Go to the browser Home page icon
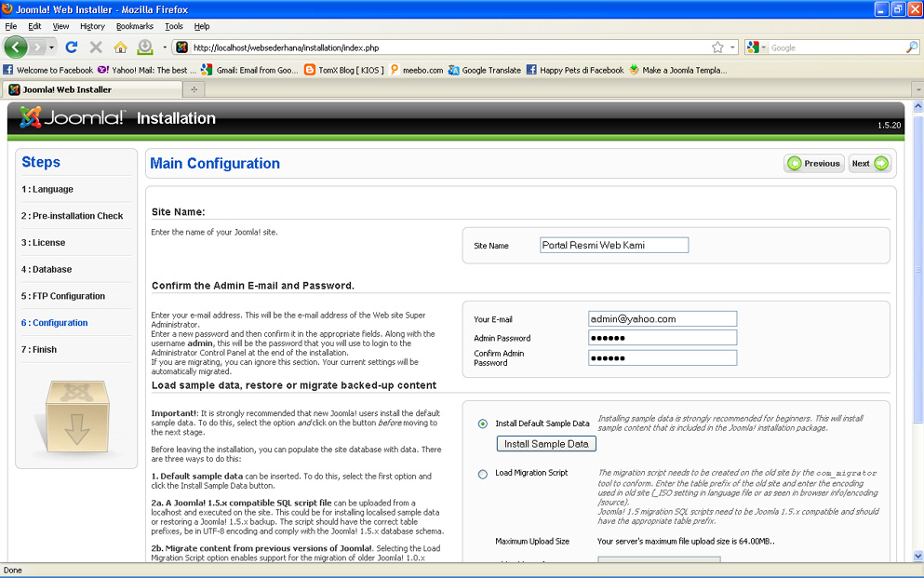Image resolution: width=924 pixels, height=578 pixels. coord(120,47)
